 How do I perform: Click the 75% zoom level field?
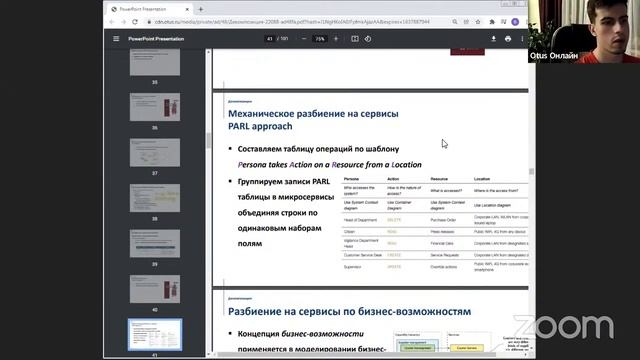(320, 39)
